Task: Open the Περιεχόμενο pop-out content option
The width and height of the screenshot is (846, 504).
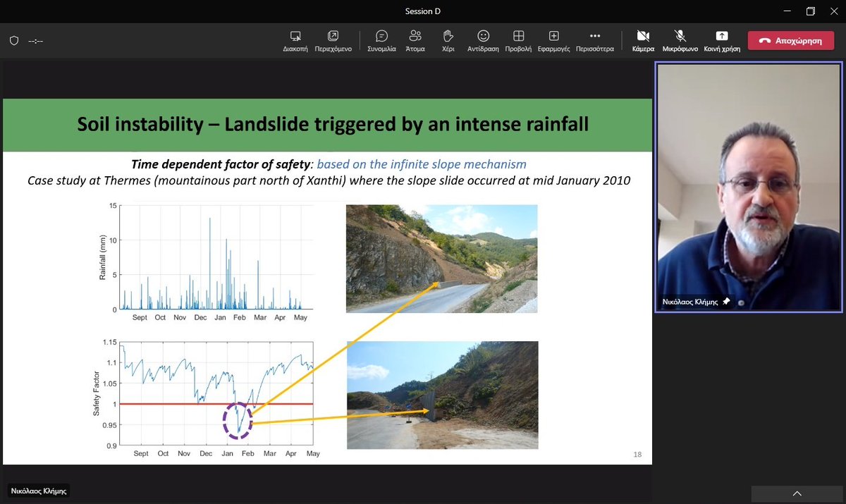Action: (x=333, y=41)
